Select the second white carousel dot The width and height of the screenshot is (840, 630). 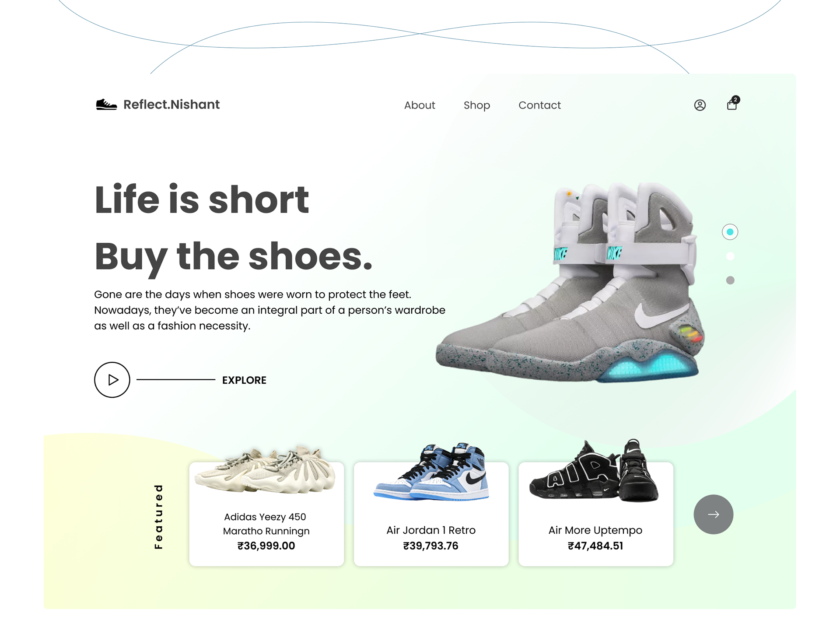[x=730, y=256]
